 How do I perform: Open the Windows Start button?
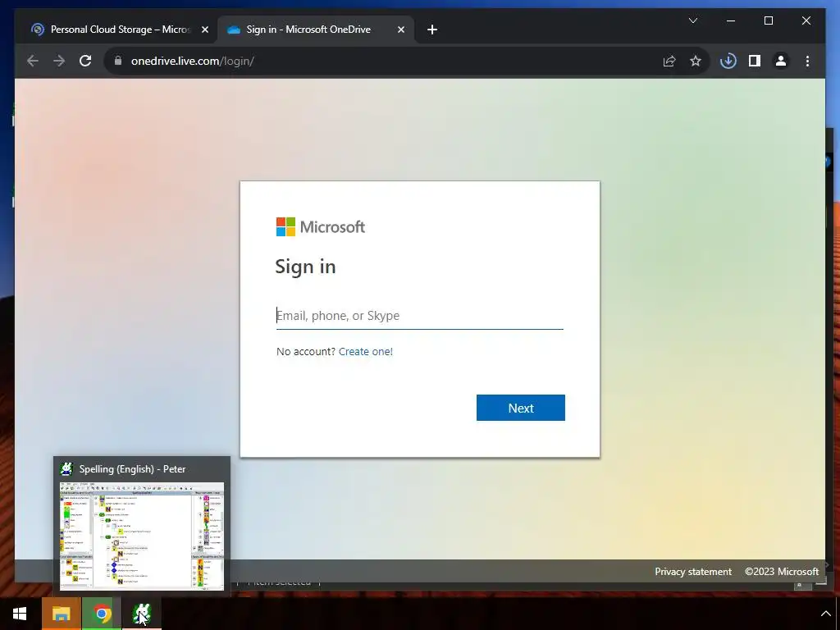[20, 614]
